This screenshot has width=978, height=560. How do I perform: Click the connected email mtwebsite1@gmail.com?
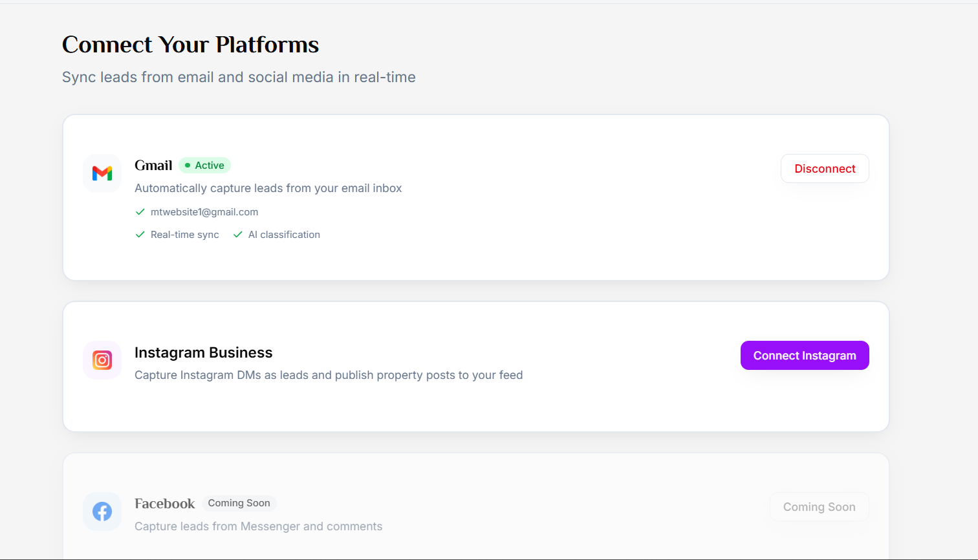204,212
